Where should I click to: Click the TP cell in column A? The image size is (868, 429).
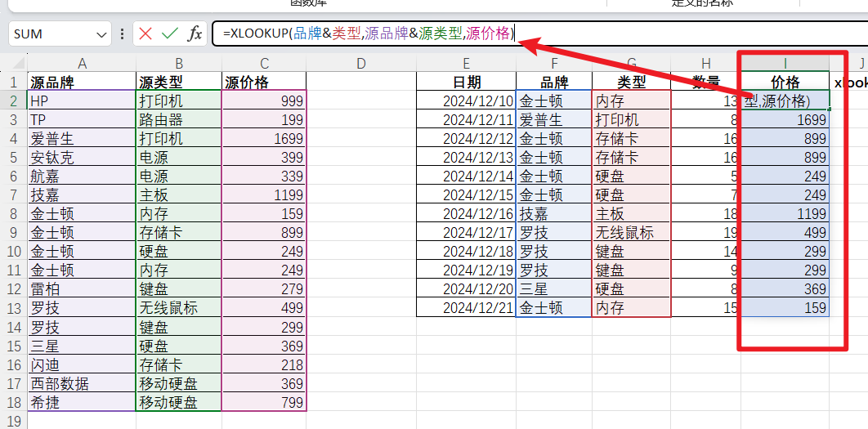click(x=82, y=119)
